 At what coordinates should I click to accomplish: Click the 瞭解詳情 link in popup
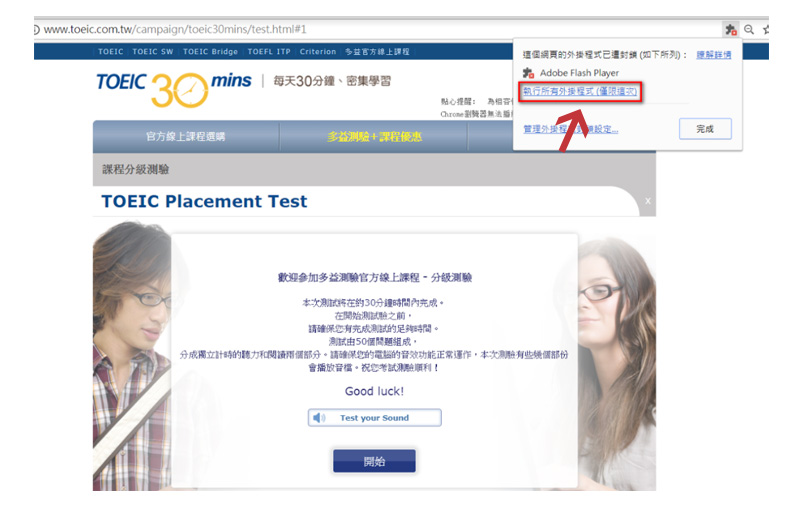point(713,55)
